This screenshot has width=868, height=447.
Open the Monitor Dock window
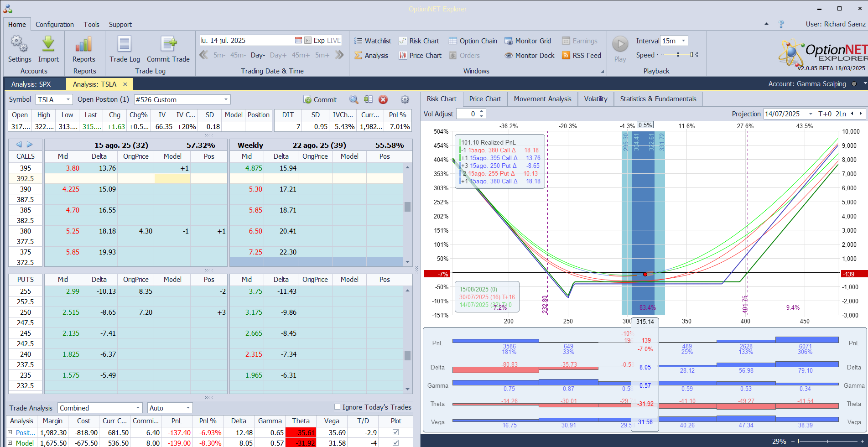(530, 56)
